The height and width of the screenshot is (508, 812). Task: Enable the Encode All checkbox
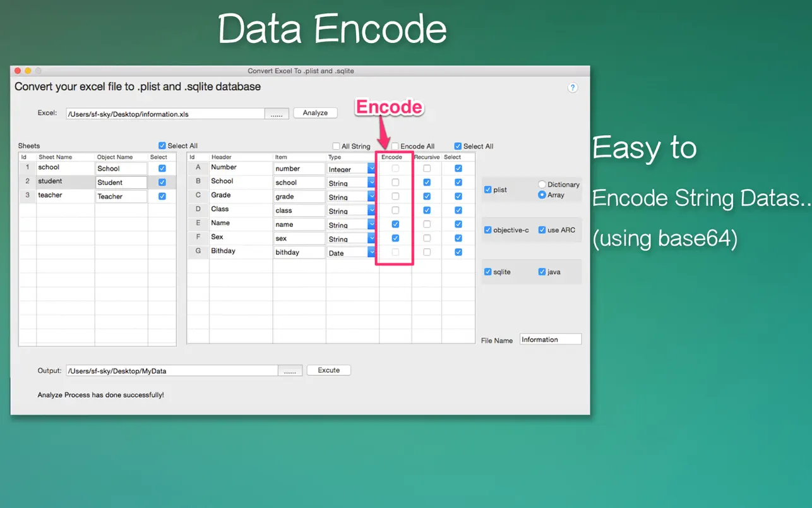coord(395,146)
